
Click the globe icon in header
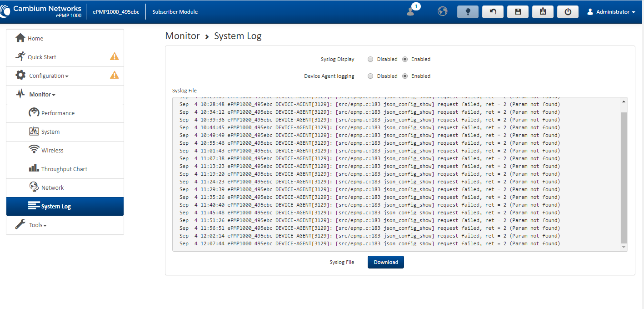point(442,11)
